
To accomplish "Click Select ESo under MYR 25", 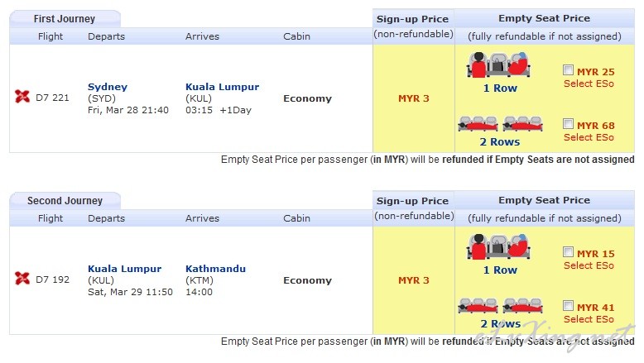I will click(589, 84).
